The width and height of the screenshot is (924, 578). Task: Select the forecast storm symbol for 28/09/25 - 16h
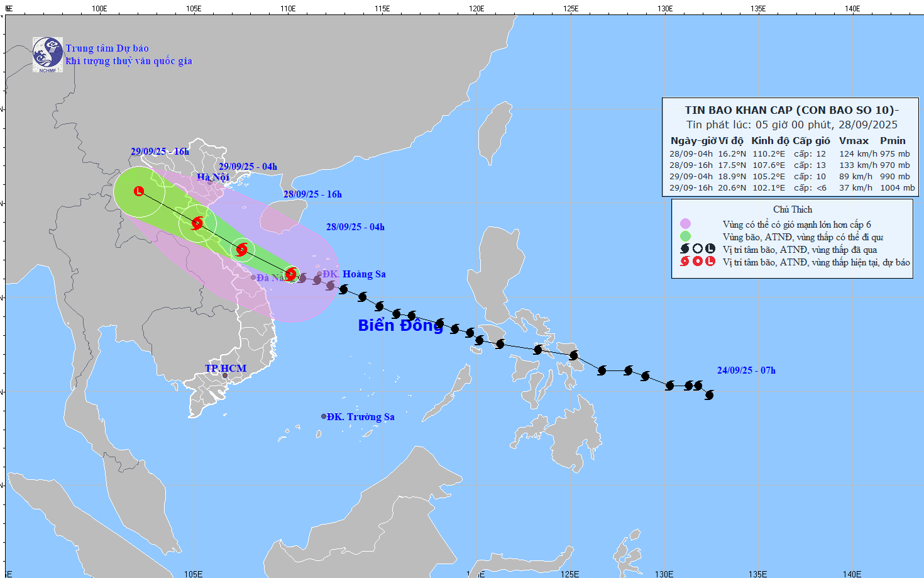coord(242,250)
